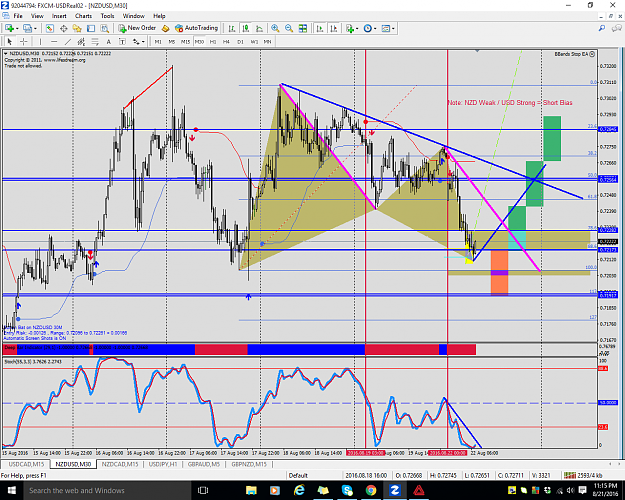Zoom out of the chart

point(289,28)
